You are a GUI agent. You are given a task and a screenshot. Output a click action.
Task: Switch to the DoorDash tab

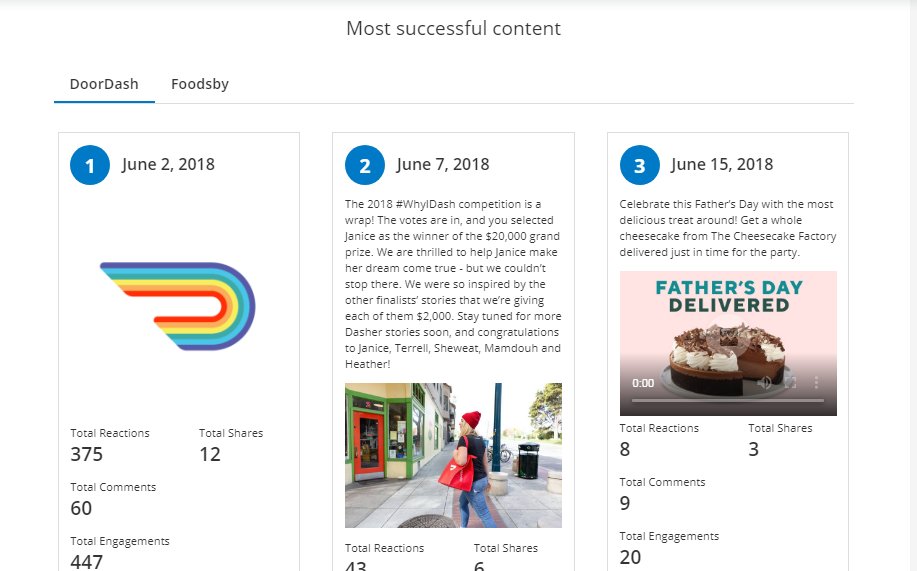coord(104,84)
